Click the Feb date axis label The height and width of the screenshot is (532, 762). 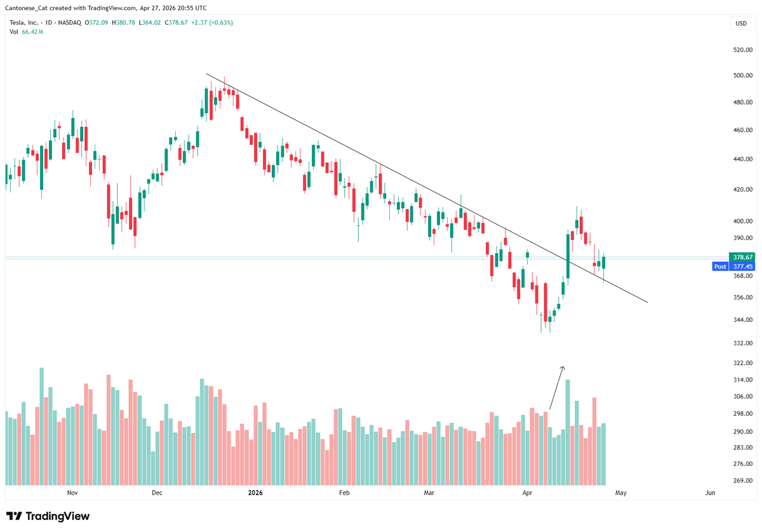tap(344, 493)
